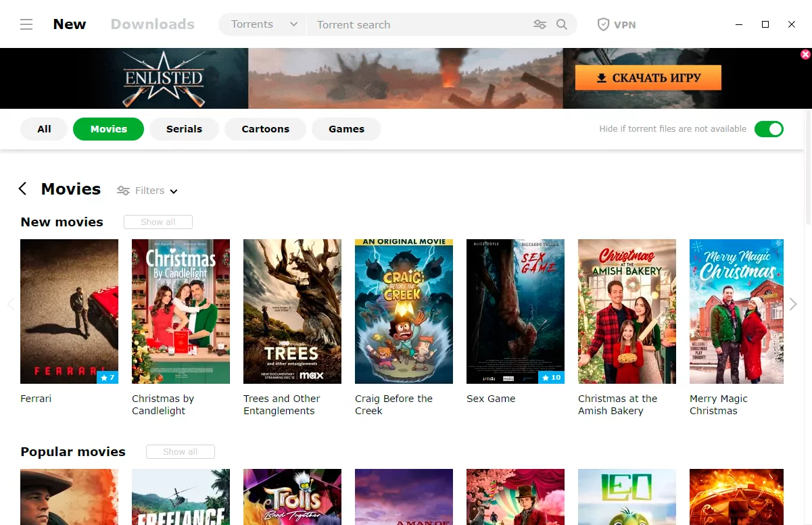Click the star rating badge on Sex Game poster
This screenshot has height=525, width=812.
(552, 378)
